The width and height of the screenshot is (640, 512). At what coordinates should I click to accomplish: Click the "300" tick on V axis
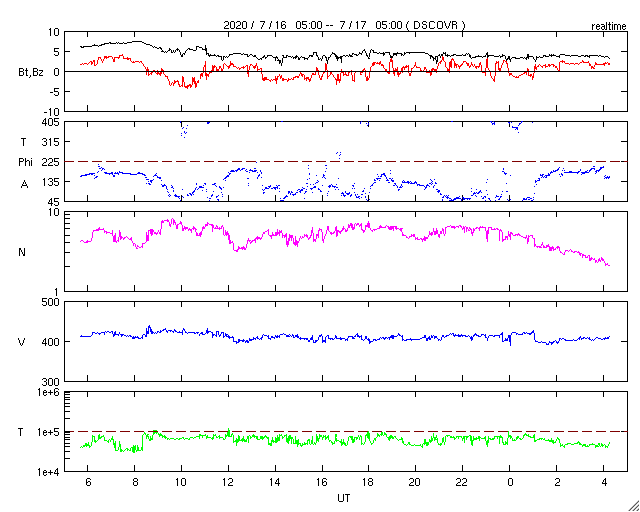[52, 382]
